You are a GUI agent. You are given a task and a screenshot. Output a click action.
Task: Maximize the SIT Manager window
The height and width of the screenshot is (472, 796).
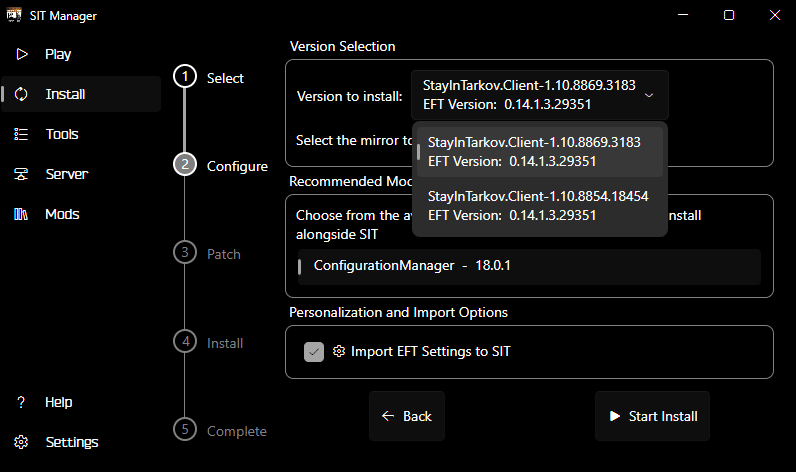(729, 15)
